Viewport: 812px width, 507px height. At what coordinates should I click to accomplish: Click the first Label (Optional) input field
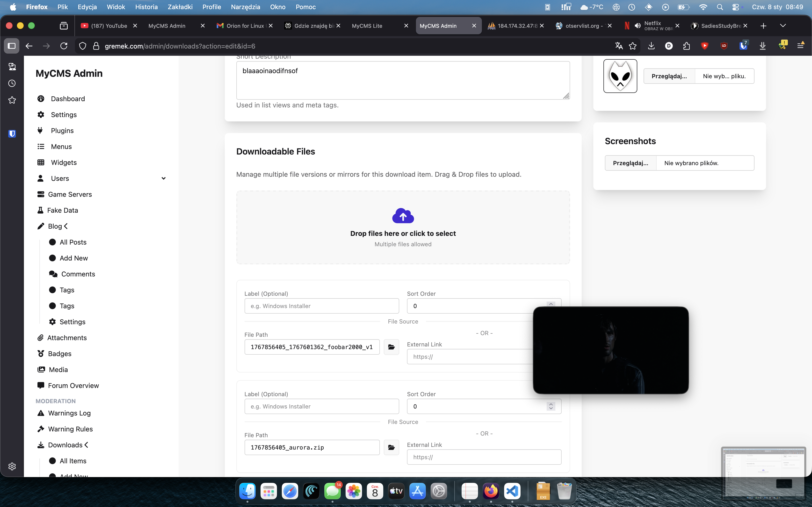point(321,306)
